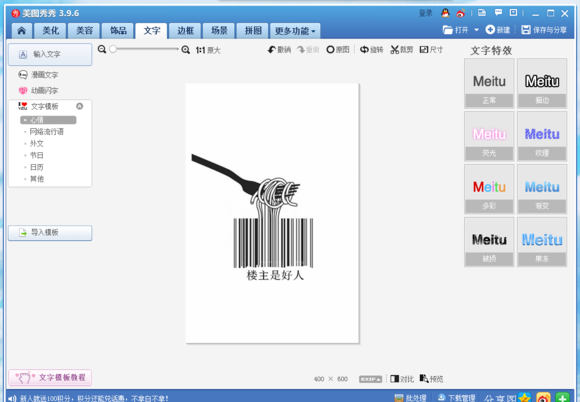
Task: Toggle the 对比 compare view
Action: (x=402, y=379)
